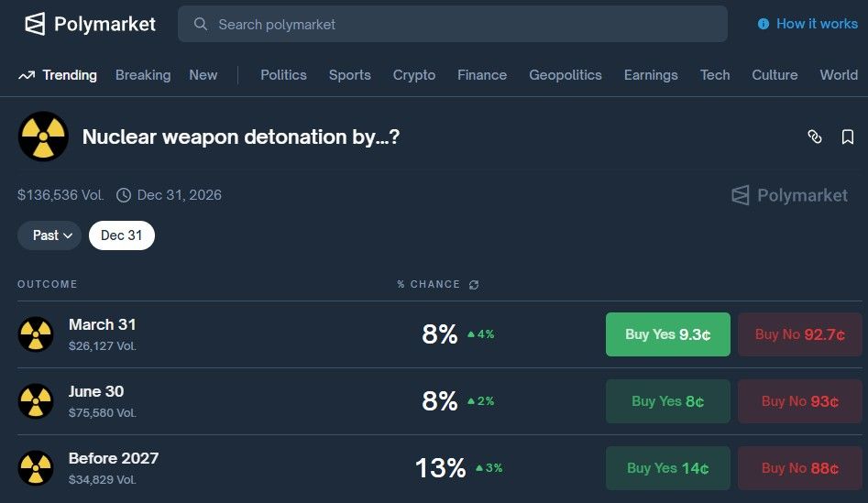Bookmark this nuclear detonation market

click(848, 137)
